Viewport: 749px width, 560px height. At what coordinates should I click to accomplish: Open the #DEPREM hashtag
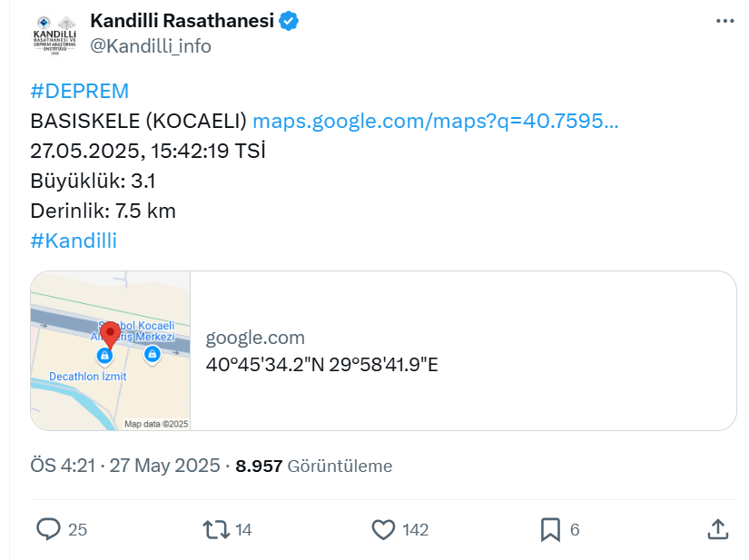(80, 91)
